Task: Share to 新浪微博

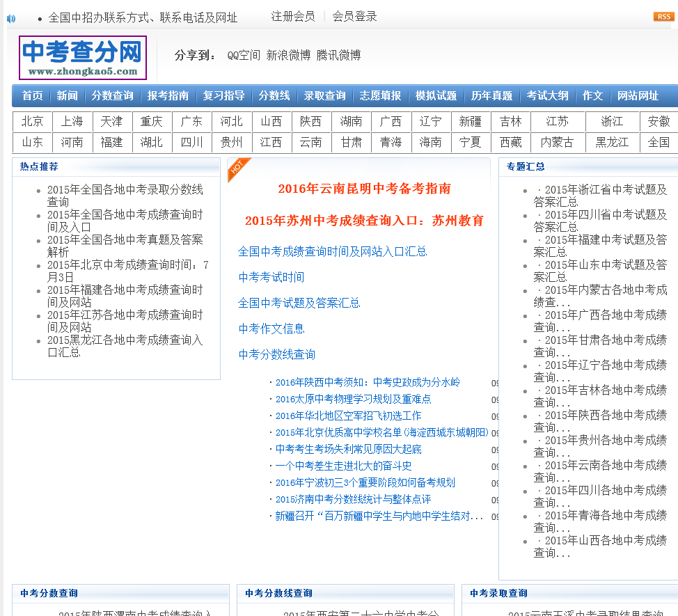Action: 288,55
